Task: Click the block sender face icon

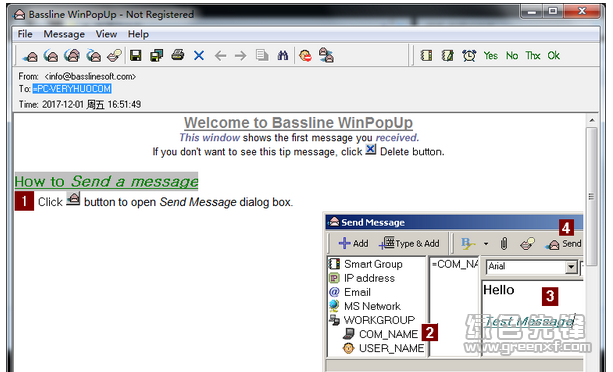Action: coord(305,56)
